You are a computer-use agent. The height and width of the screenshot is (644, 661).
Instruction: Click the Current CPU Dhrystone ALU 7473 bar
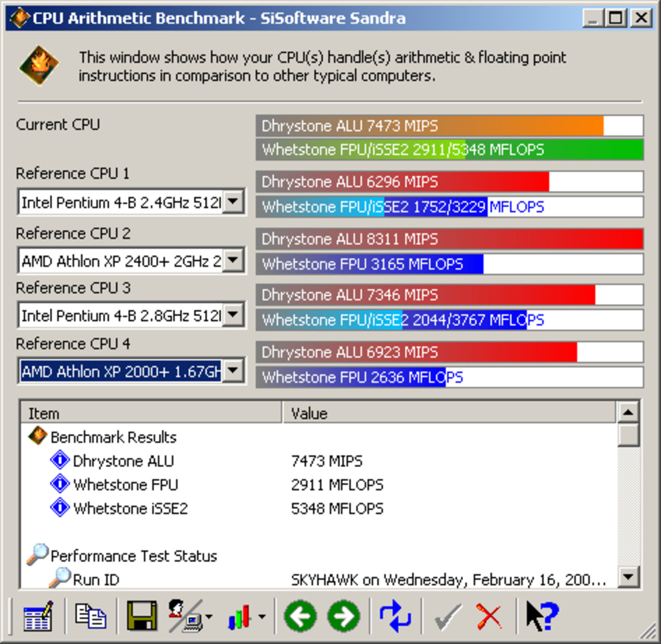[x=449, y=125]
